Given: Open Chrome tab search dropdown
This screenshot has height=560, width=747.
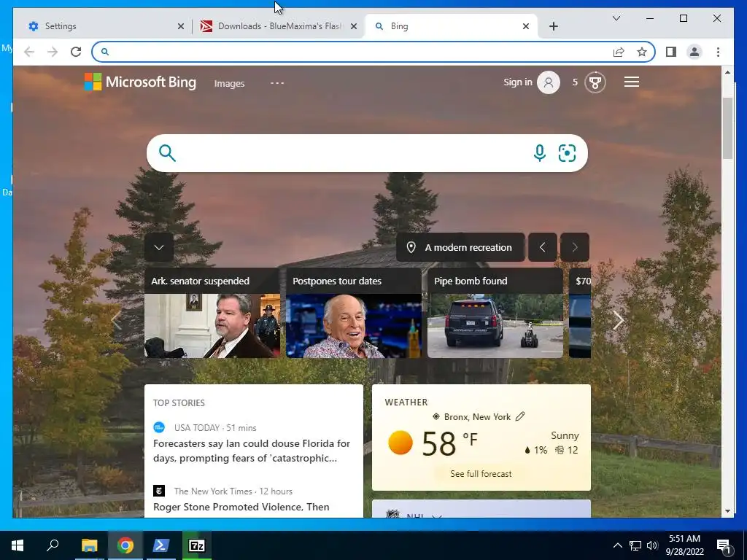Looking at the screenshot, I should [616, 18].
